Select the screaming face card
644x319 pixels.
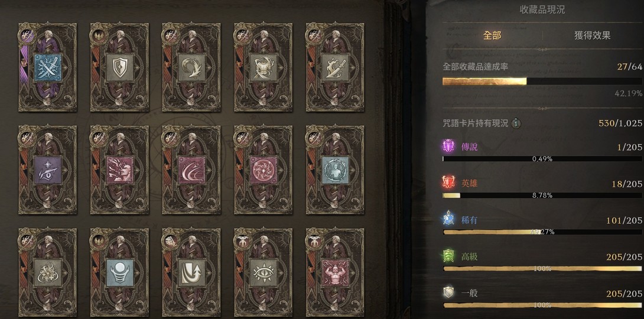pos(119,170)
